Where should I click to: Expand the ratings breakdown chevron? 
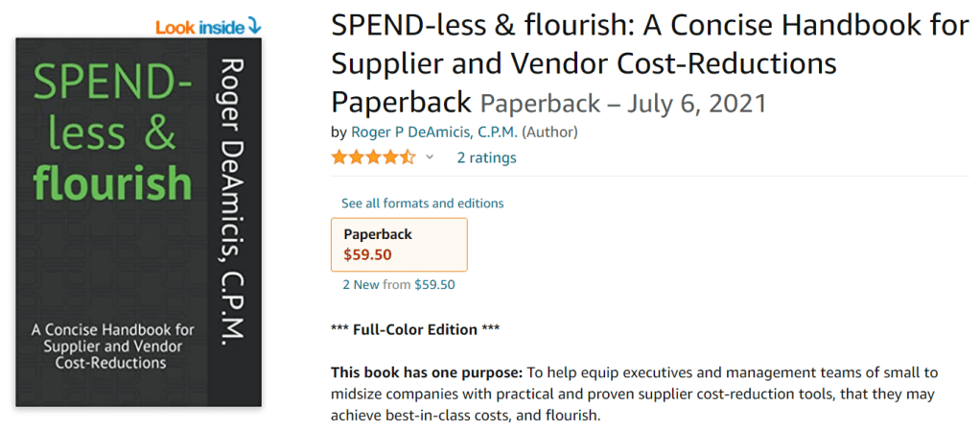point(430,157)
